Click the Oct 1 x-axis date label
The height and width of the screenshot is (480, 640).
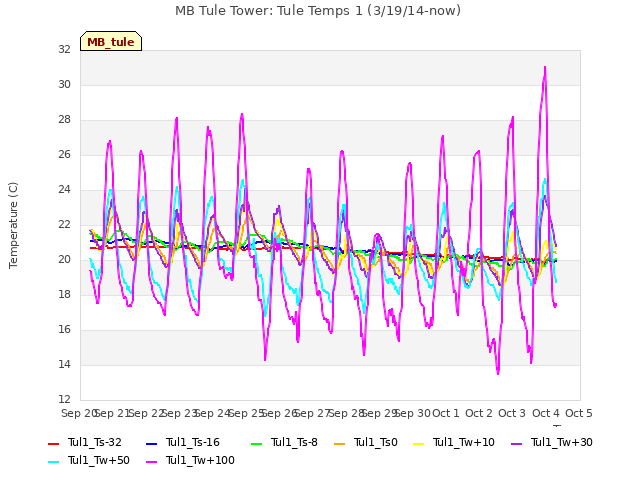coord(446,413)
